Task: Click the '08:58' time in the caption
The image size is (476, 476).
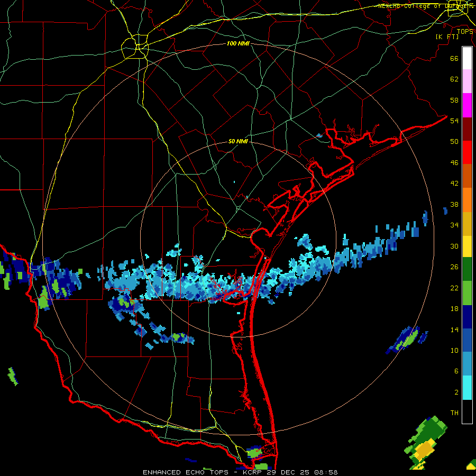Action: [325, 472]
